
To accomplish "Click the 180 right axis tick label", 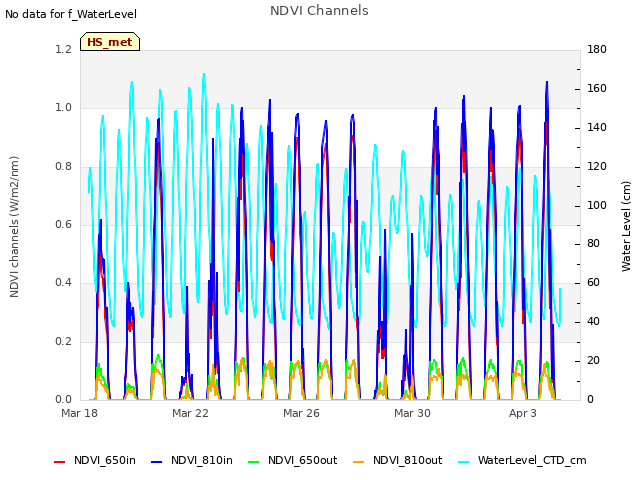I will pyautogui.click(x=597, y=49).
